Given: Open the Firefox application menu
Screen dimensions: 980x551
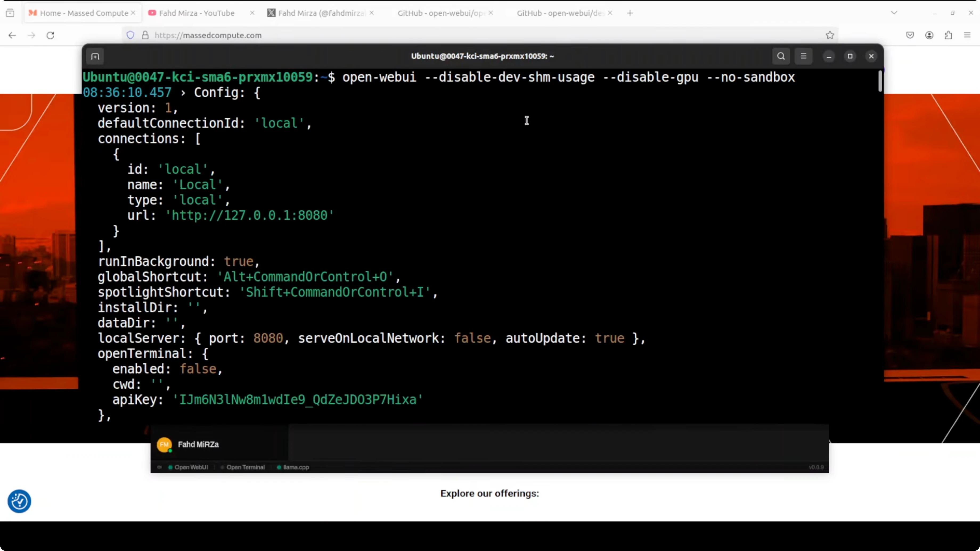Looking at the screenshot, I should point(967,35).
